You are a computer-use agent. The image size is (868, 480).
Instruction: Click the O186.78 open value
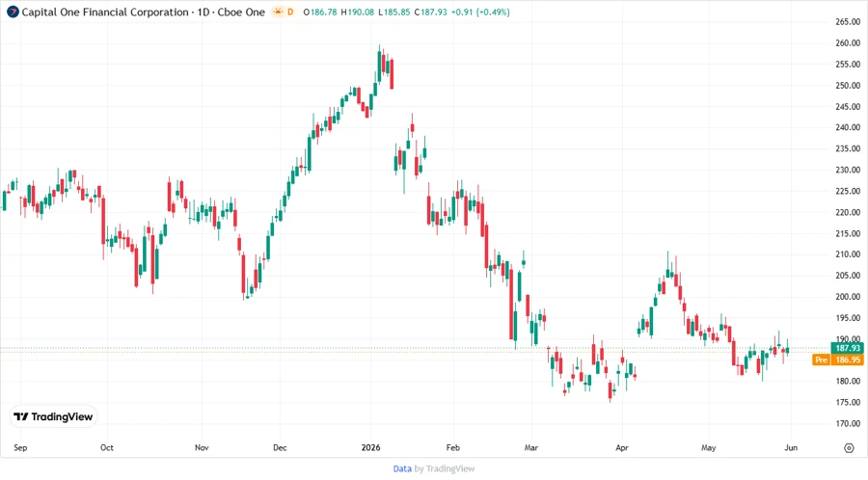[x=320, y=12]
